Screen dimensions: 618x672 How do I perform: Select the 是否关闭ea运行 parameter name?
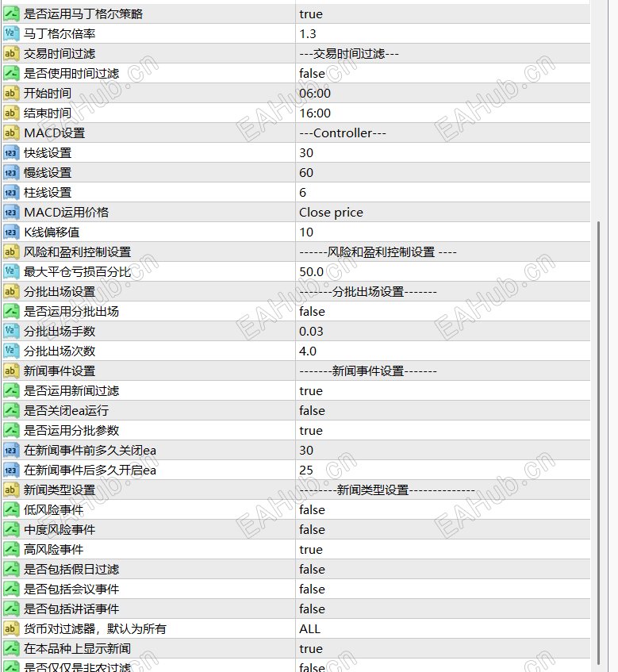(67, 410)
